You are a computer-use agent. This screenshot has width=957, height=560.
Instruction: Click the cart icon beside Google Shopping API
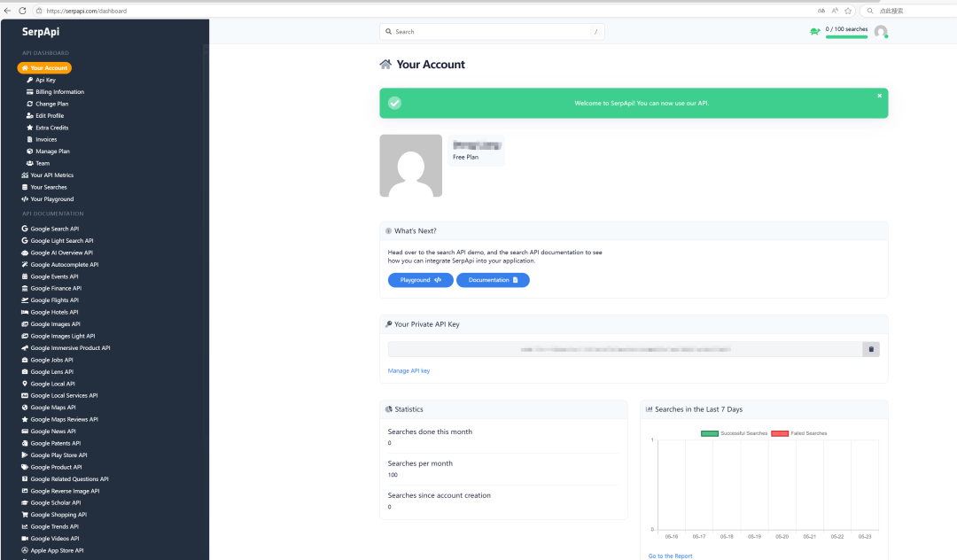tap(25, 515)
